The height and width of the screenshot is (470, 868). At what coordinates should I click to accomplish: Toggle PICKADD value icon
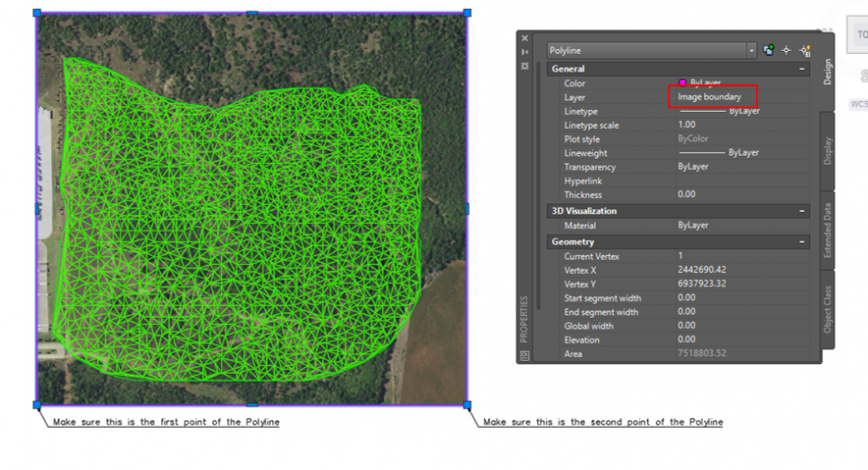pyautogui.click(x=769, y=51)
